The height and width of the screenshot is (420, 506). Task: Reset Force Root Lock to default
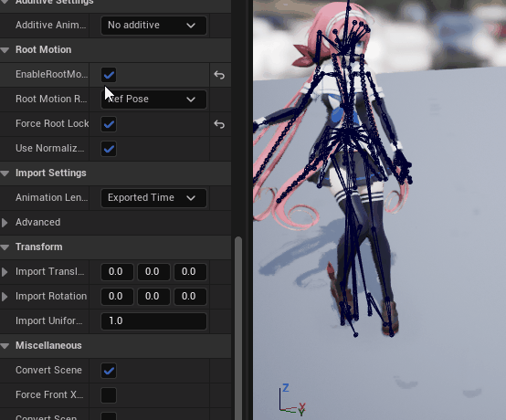pos(219,124)
